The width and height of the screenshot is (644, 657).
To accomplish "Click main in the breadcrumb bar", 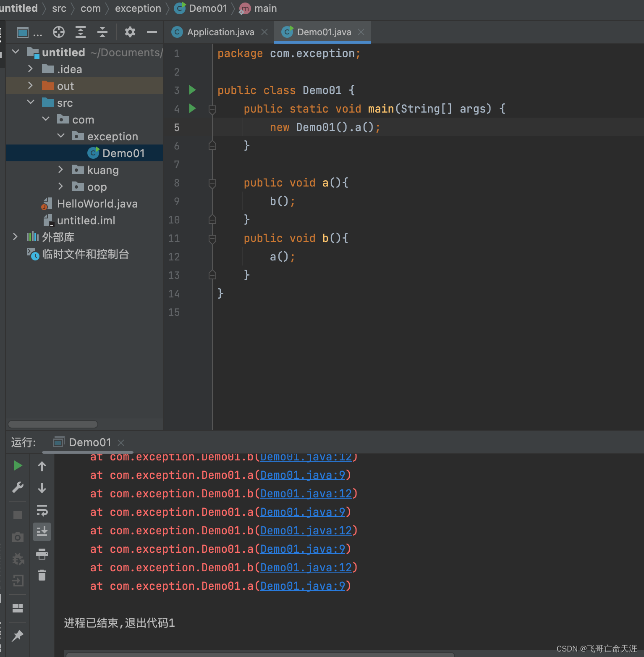I will 258,8.
